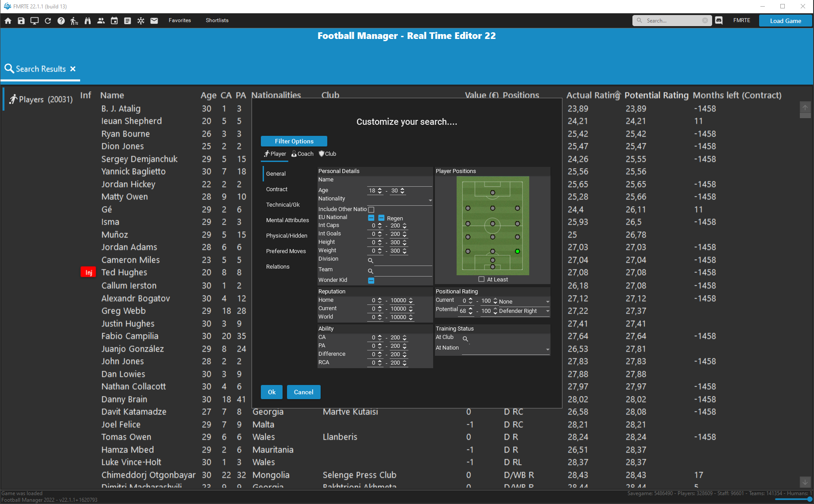This screenshot has height=504, width=814.
Task: Click the red Inj badge on Ted Hughes
Action: pyautogui.click(x=89, y=273)
